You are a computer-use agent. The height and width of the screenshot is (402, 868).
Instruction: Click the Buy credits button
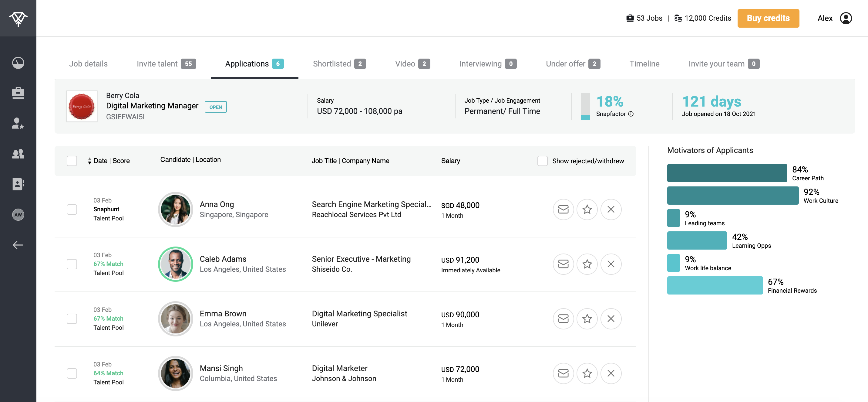768,18
